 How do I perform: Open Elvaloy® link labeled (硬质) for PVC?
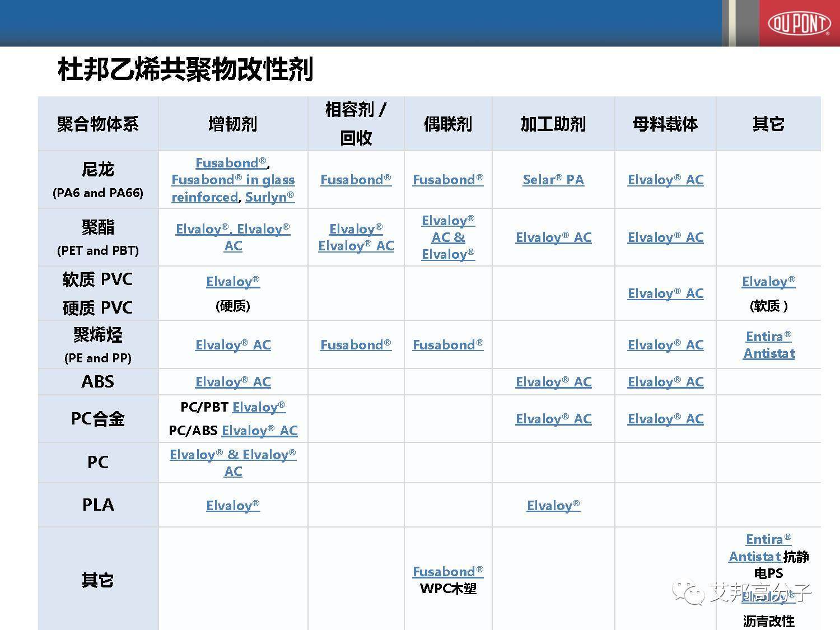coord(233,282)
